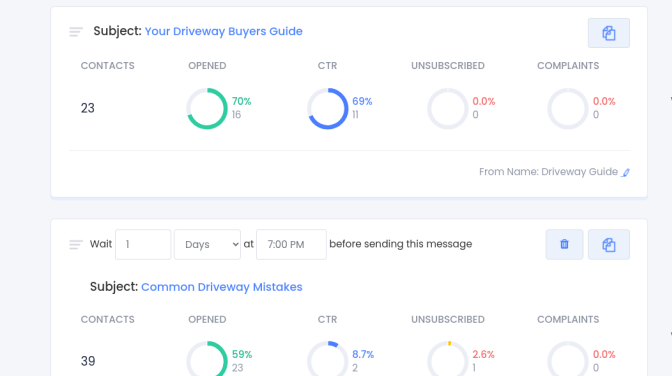Image resolution: width=672 pixels, height=376 pixels.
Task: Click opened 59% ring in second email
Action: point(207,359)
